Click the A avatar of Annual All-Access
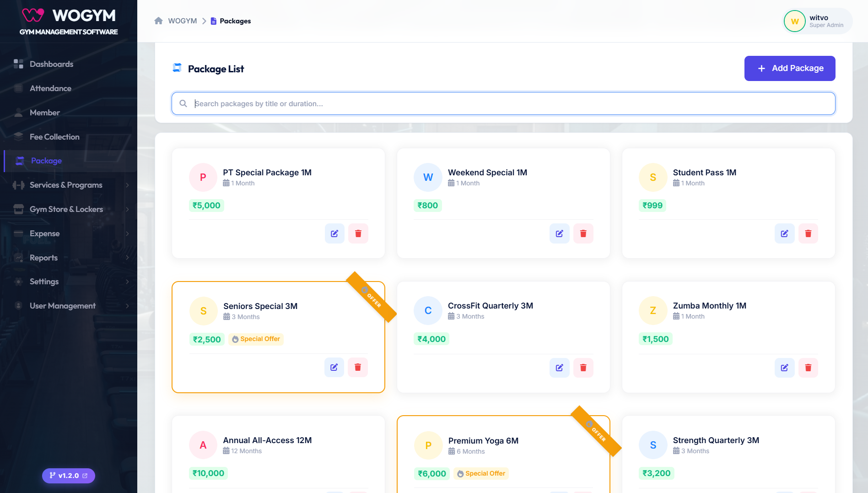The width and height of the screenshot is (868, 493). (x=203, y=445)
